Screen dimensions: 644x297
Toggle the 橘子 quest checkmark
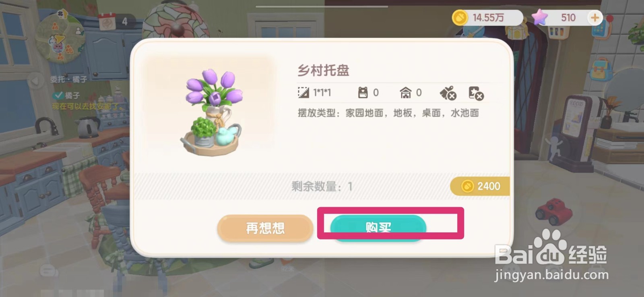pos(58,95)
